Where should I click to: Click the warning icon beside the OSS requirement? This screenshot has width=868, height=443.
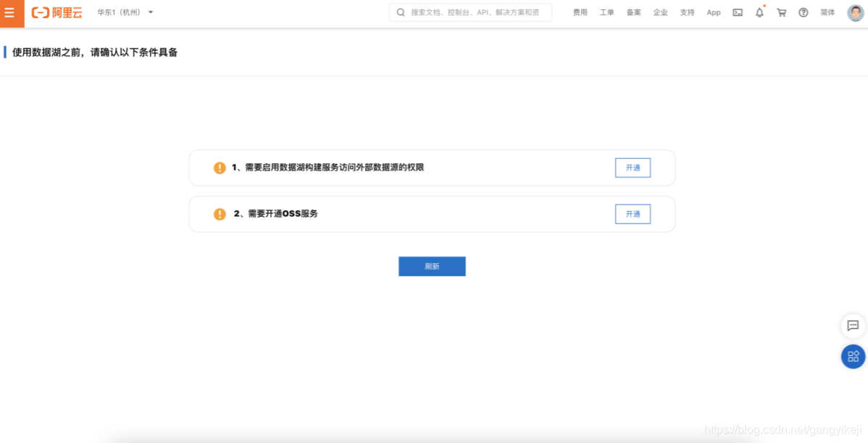tap(220, 214)
